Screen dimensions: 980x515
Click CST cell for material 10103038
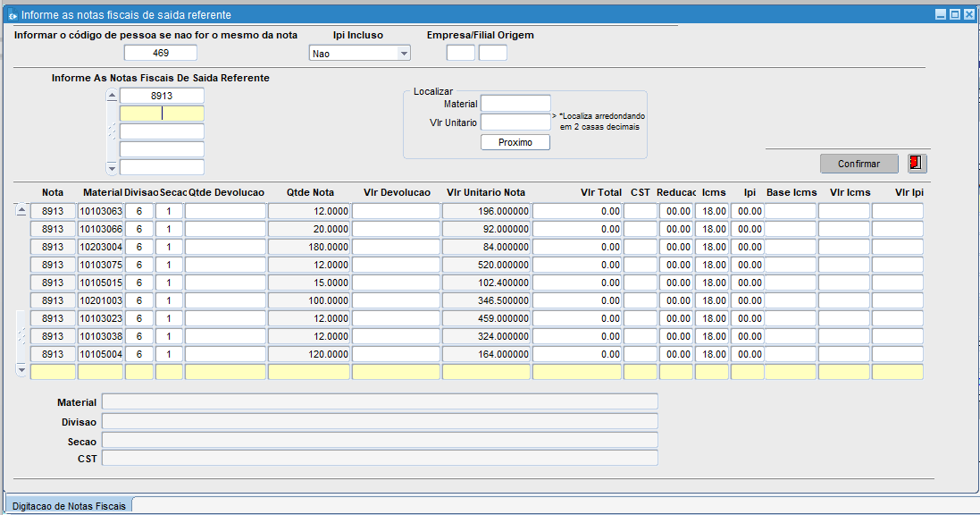(x=640, y=336)
